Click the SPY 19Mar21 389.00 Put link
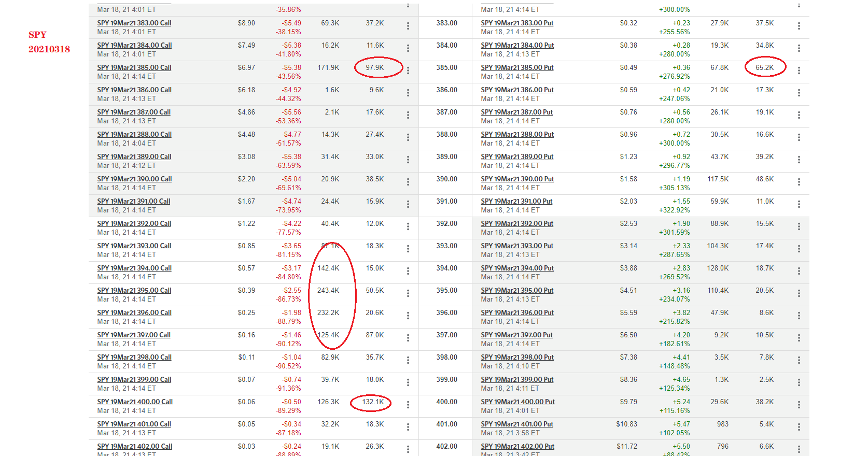 517,157
